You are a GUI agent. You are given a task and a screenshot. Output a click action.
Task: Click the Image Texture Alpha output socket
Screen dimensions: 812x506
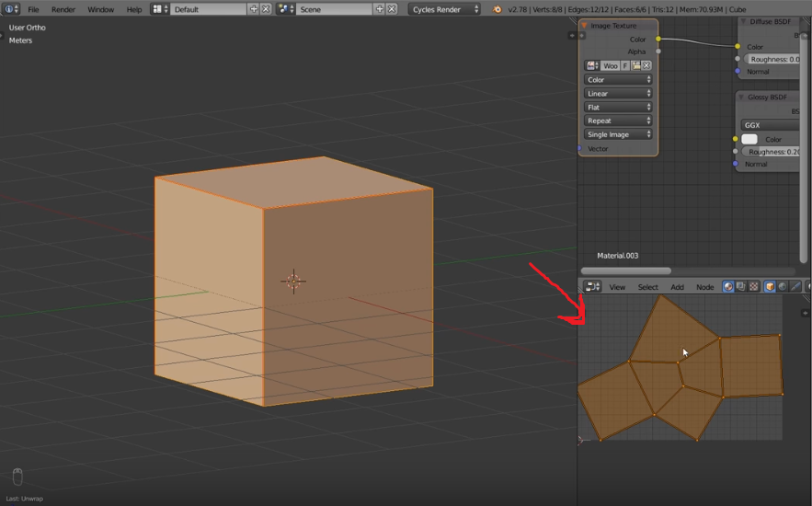click(x=658, y=52)
